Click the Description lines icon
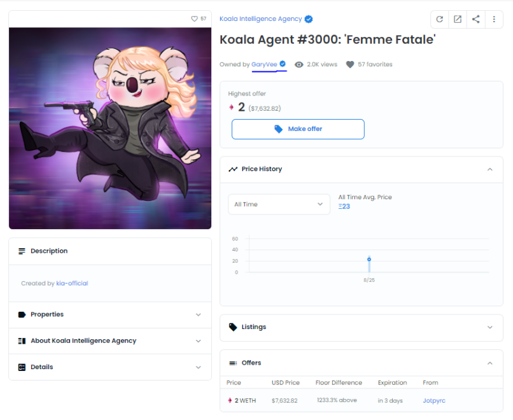This screenshot has height=420, width=513. pyautogui.click(x=22, y=251)
